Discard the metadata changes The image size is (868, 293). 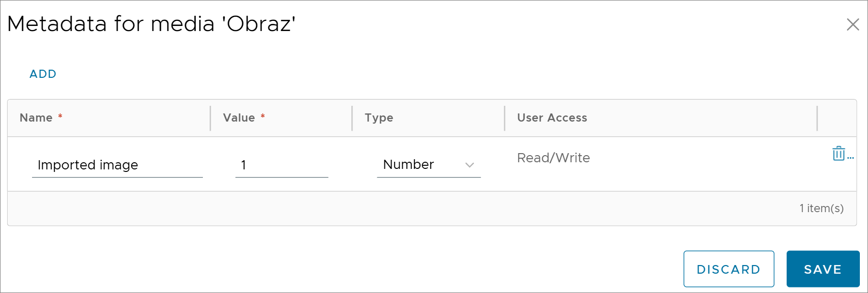click(729, 269)
